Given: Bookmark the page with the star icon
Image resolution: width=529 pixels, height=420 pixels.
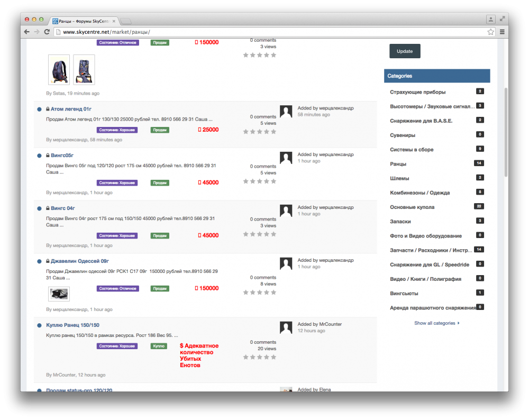Looking at the screenshot, I should click(490, 32).
